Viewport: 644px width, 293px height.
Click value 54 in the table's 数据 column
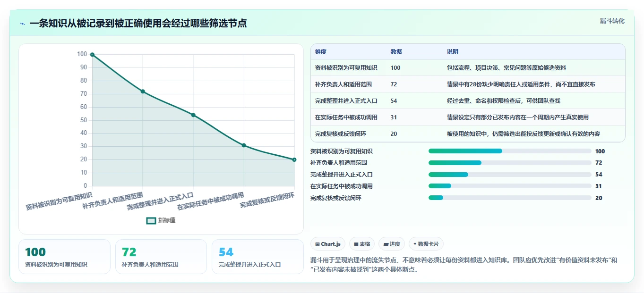[394, 101]
